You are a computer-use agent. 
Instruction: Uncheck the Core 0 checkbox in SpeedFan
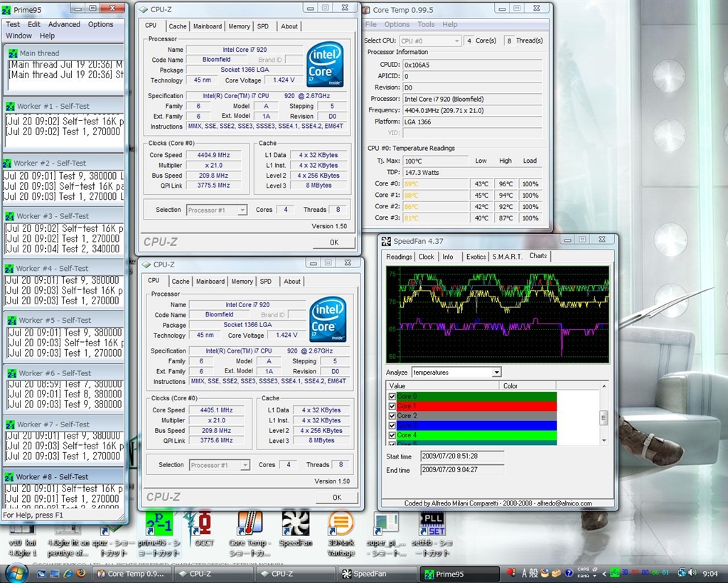point(392,397)
